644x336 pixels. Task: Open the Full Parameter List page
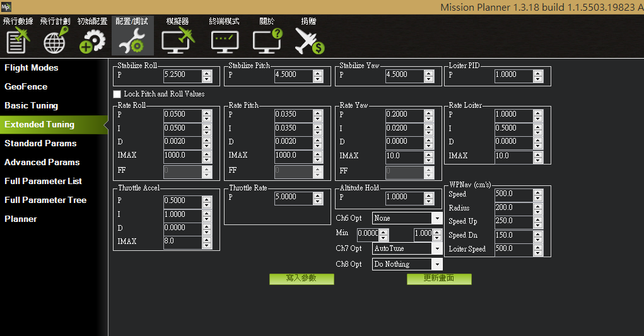(x=43, y=181)
